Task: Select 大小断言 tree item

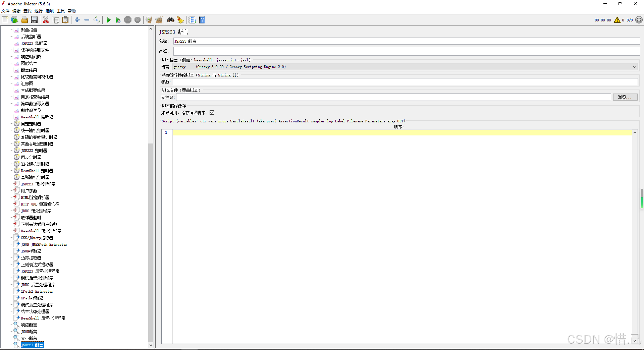Action: coord(29,338)
